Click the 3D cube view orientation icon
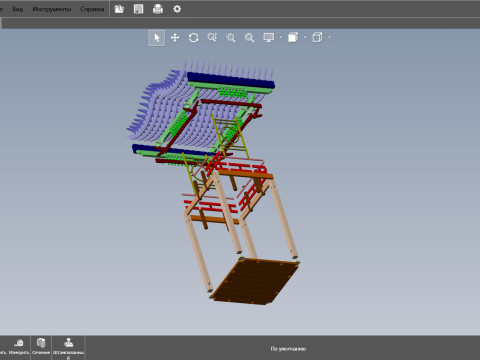The height and width of the screenshot is (360, 480). pyautogui.click(x=317, y=37)
